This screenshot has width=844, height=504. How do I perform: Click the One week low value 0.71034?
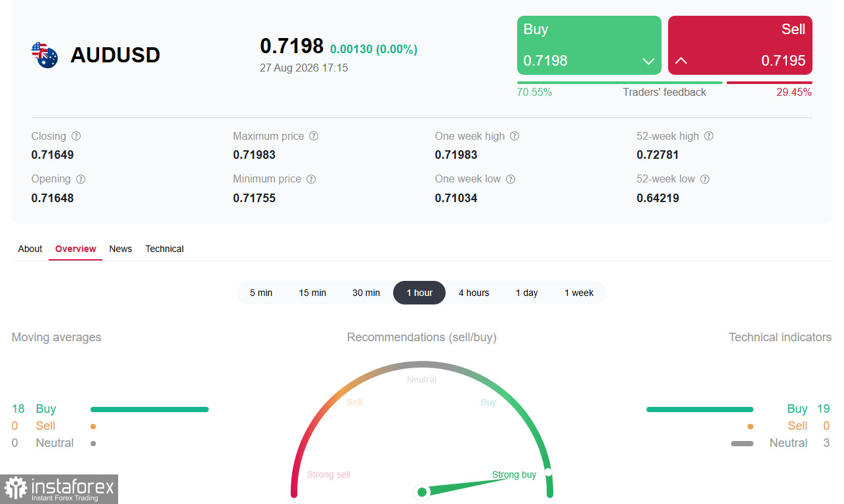(x=456, y=198)
